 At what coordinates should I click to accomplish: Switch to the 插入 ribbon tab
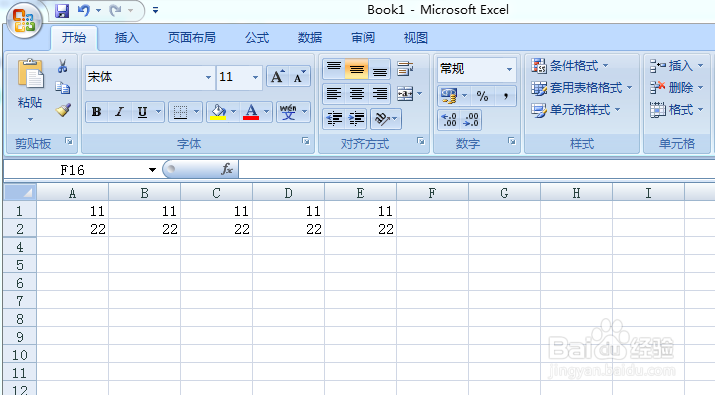[x=126, y=37]
